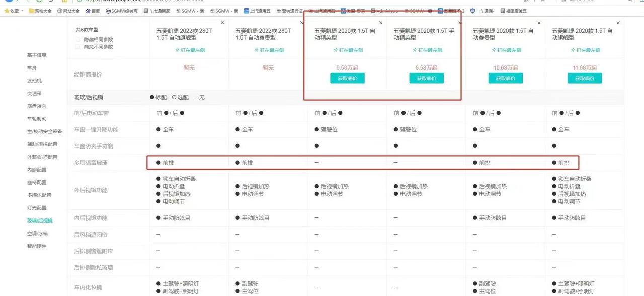The width and height of the screenshot is (644, 296).
Task: Close the 2020款 1.5T 手动精英型 column
Action: point(459,23)
